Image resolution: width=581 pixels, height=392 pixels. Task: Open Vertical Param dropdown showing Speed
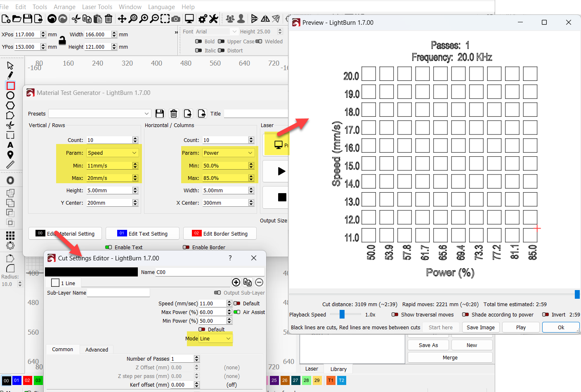click(112, 153)
